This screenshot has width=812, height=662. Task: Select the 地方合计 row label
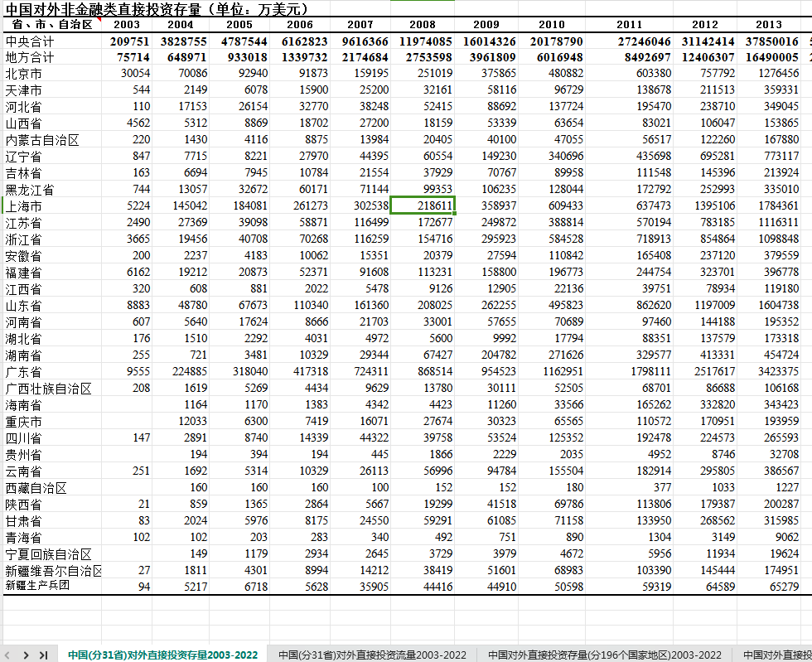pos(52,57)
